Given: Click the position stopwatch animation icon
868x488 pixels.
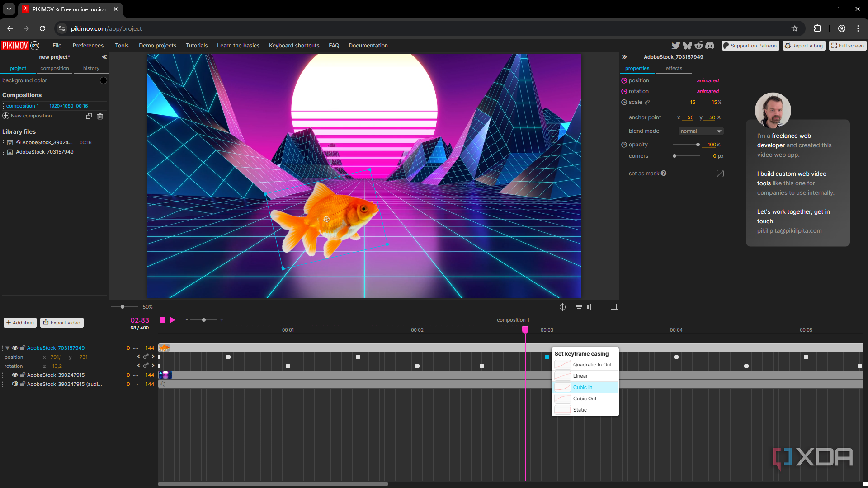Looking at the screenshot, I should point(624,80).
